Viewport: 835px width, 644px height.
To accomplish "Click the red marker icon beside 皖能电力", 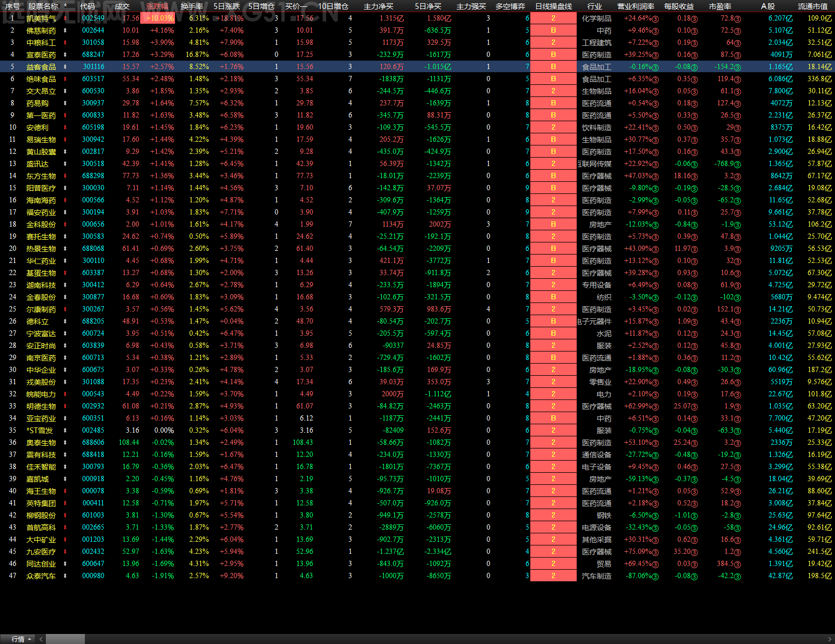I will tap(65, 394).
